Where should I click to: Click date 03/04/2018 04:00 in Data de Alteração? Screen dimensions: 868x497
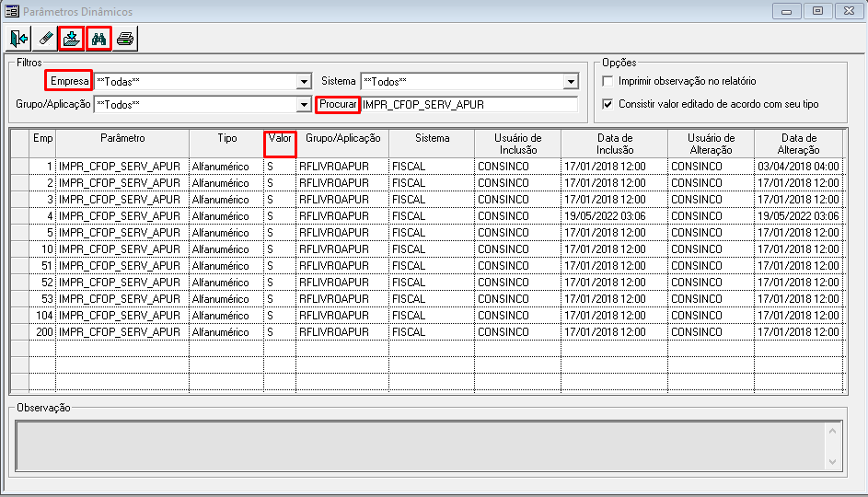(798, 167)
